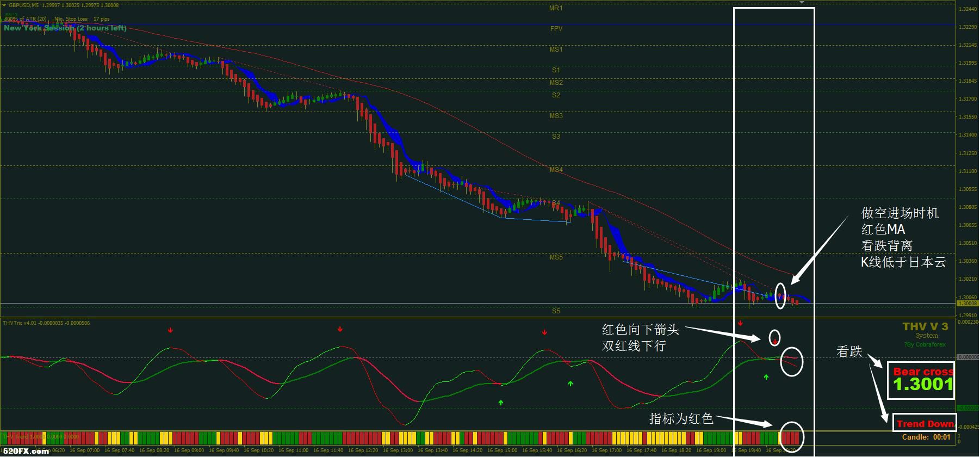
Task: Click the "16 Sep 15:00" time axis label
Action: coord(503,450)
